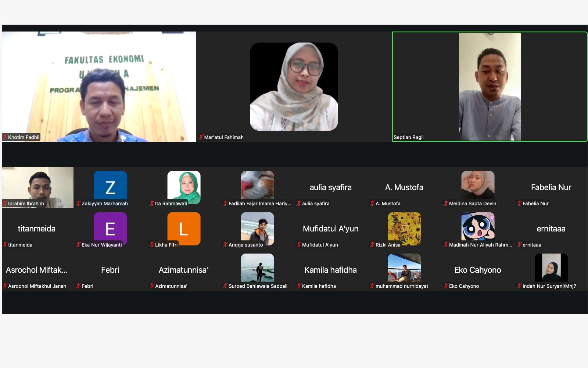Select the large Kamila hafidha name tile
The height and width of the screenshot is (368, 588).
coord(330,270)
